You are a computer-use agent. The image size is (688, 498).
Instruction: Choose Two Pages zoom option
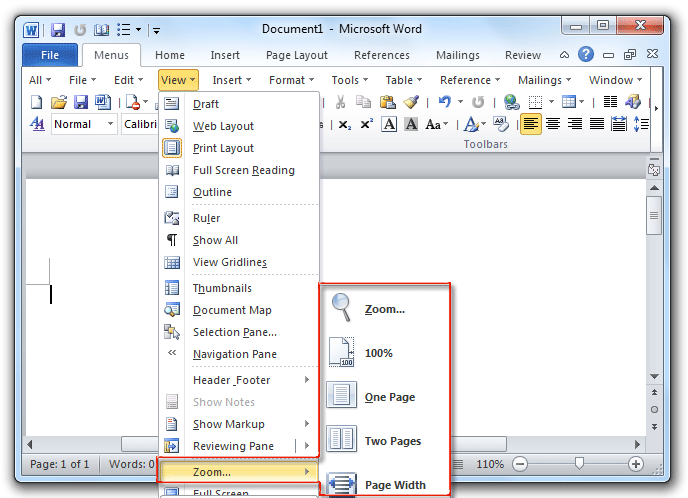coord(385,440)
